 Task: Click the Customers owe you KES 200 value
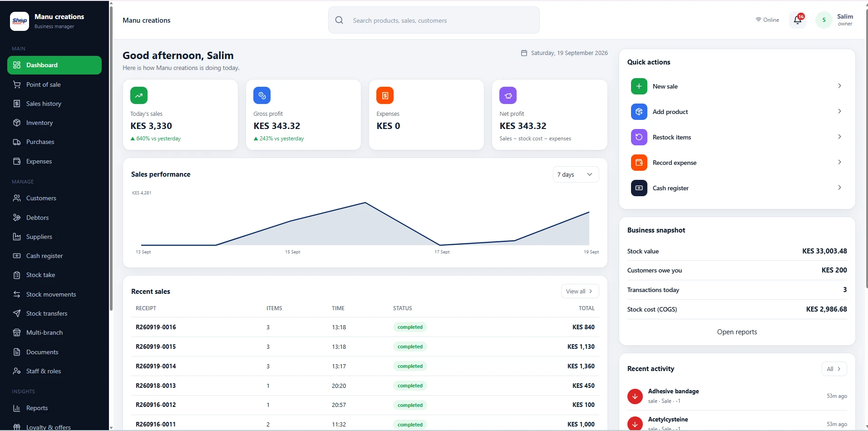(834, 270)
